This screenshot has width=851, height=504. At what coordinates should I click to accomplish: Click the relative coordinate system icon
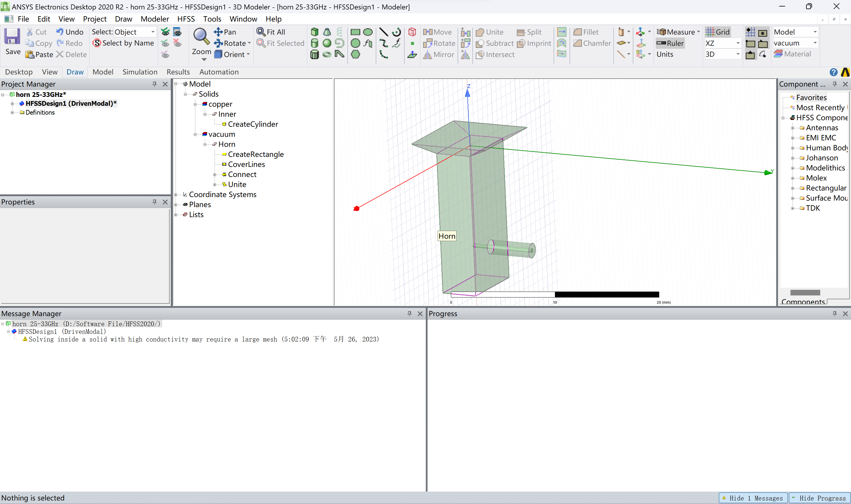(x=640, y=32)
